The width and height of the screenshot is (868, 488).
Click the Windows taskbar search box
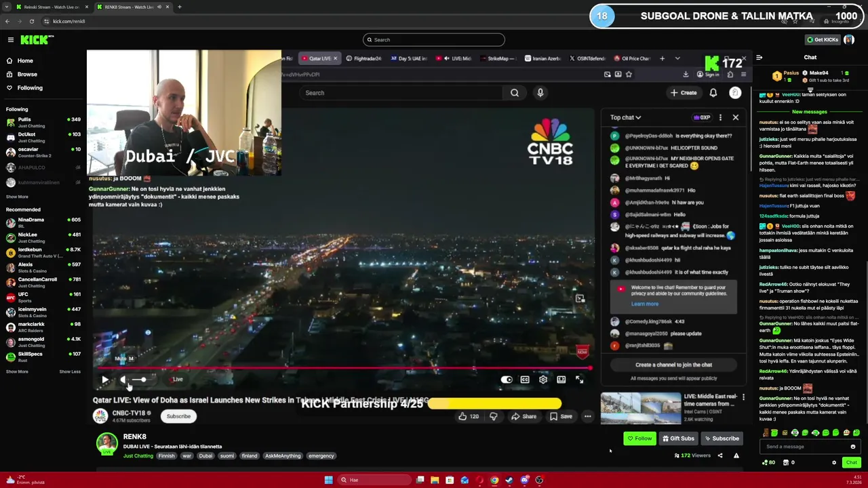pos(375,480)
